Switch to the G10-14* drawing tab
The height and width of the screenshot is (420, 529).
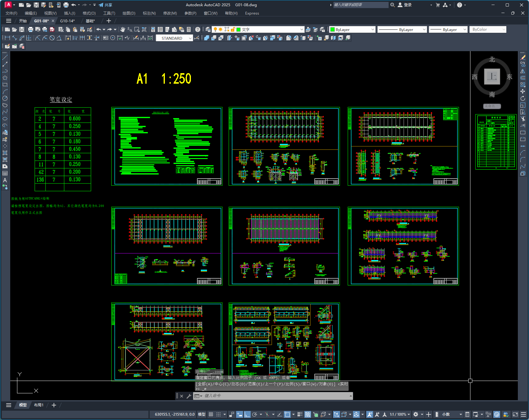67,21
